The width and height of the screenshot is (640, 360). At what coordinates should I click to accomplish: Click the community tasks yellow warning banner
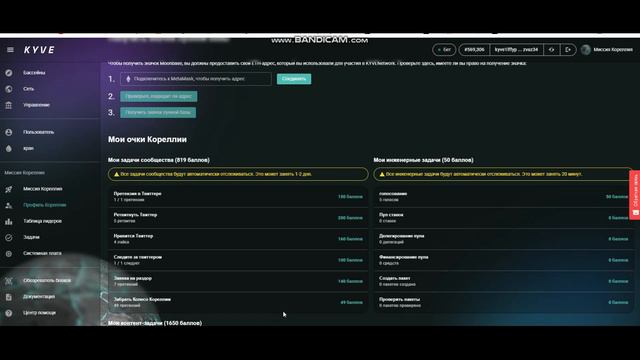pos(238,174)
